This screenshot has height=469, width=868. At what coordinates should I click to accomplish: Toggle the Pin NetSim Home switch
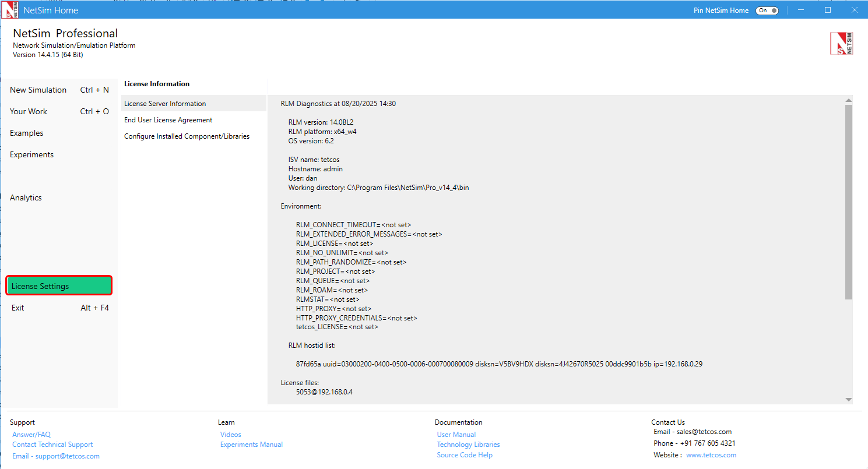[767, 10]
